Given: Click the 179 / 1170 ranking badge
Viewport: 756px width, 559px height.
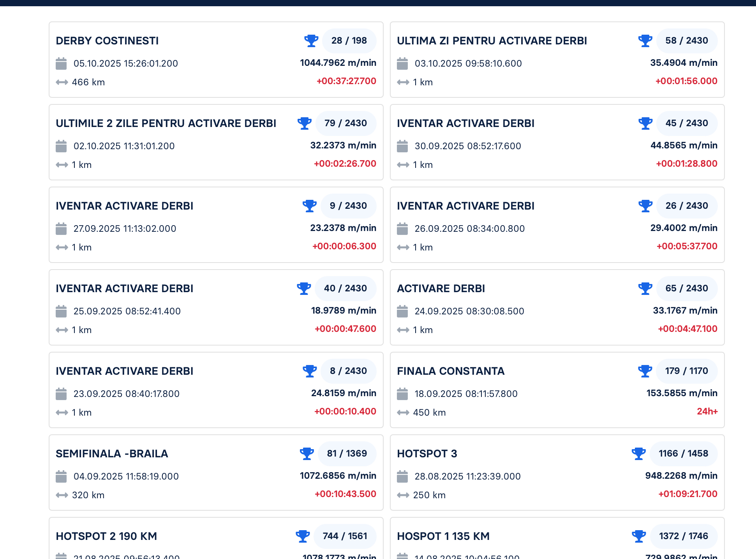Looking at the screenshot, I should pyautogui.click(x=686, y=371).
